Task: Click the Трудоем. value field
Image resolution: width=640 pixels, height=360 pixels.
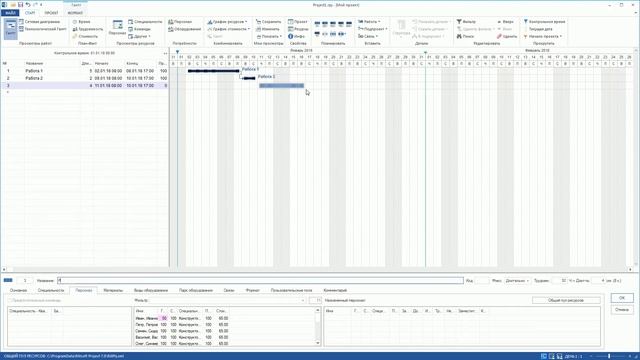Action: tap(559, 280)
